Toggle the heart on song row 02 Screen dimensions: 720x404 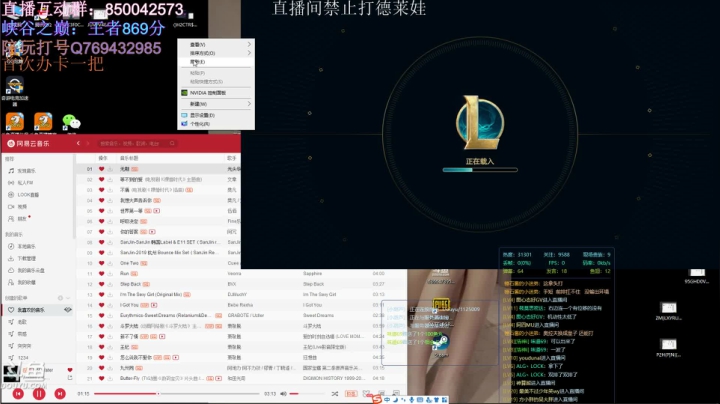pos(101,180)
